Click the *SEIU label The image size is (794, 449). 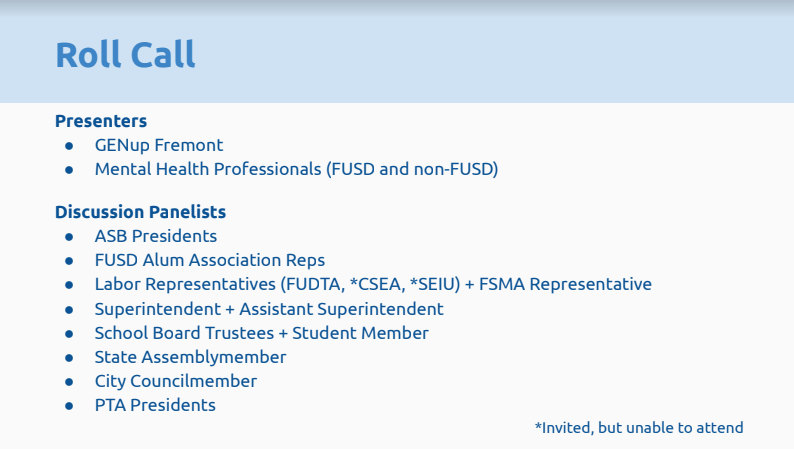[x=439, y=284]
